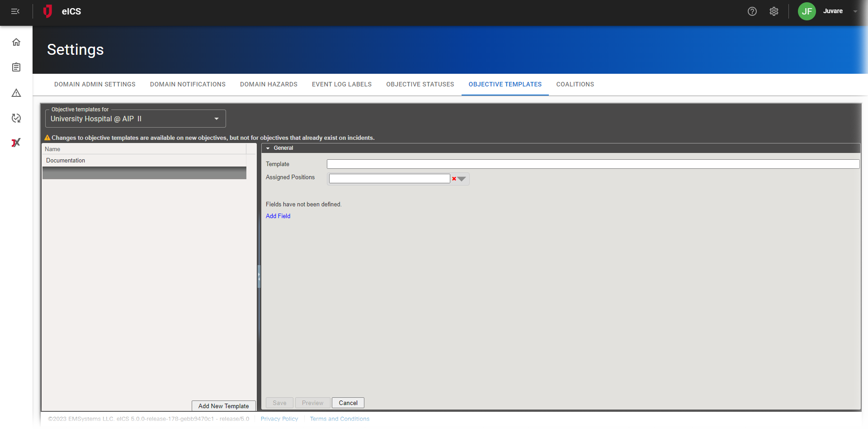This screenshot has width=868, height=429.
Task: Open the warning triangle incidents icon
Action: point(16,93)
